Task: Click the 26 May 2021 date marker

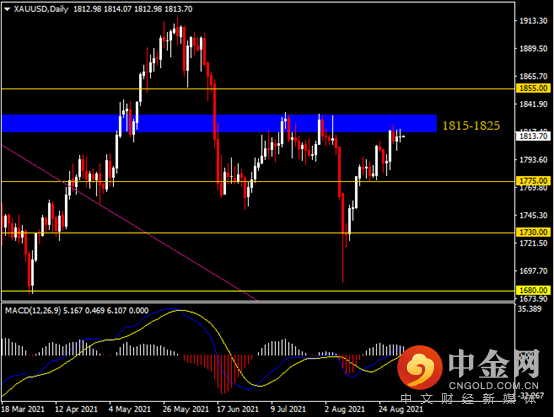Action: pyautogui.click(x=186, y=409)
